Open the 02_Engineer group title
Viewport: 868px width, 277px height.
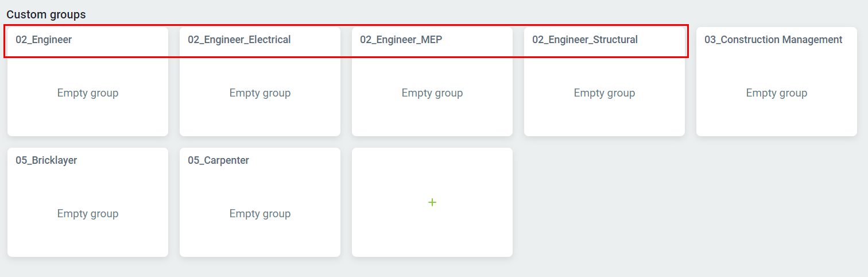[x=44, y=40]
